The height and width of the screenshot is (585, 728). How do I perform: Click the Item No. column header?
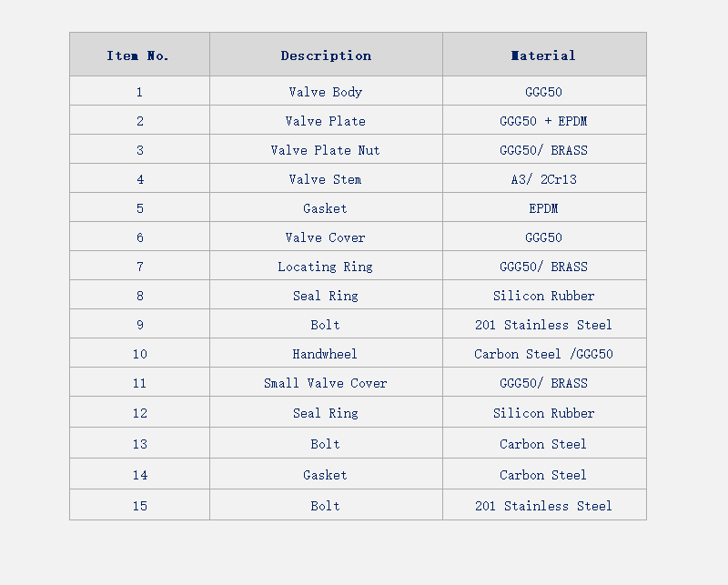pos(140,55)
